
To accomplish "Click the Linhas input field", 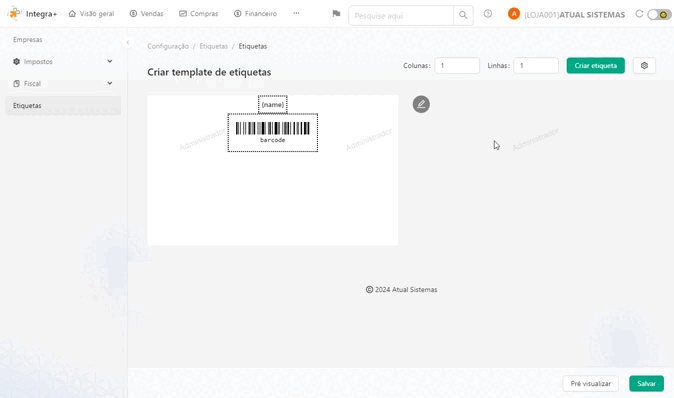I will (536, 66).
